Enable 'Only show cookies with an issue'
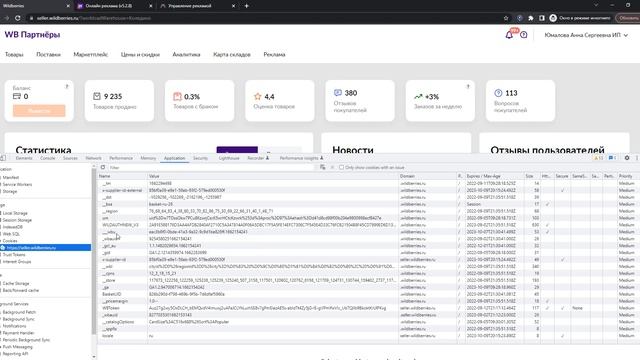The width and height of the screenshot is (640, 360). [x=342, y=167]
